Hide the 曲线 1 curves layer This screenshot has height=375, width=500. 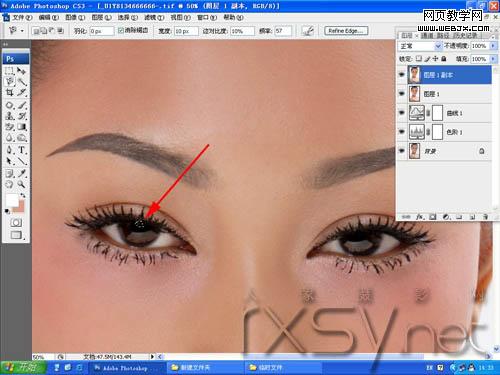click(x=402, y=113)
